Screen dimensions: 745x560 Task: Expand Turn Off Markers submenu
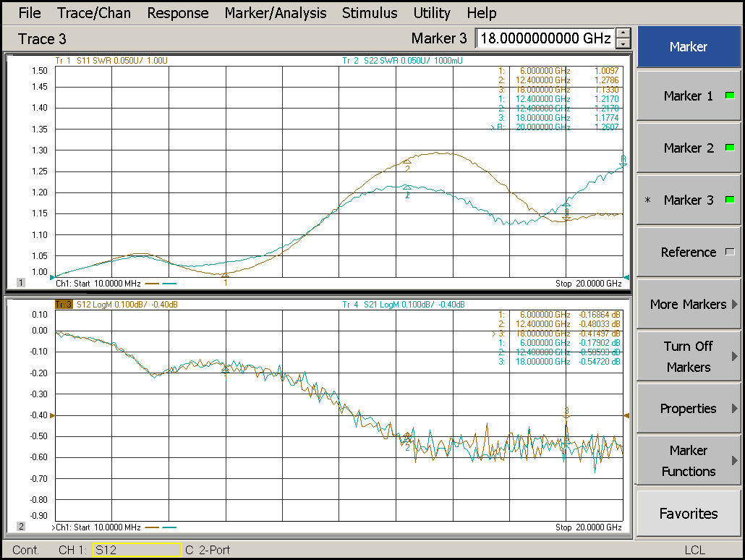pos(689,357)
